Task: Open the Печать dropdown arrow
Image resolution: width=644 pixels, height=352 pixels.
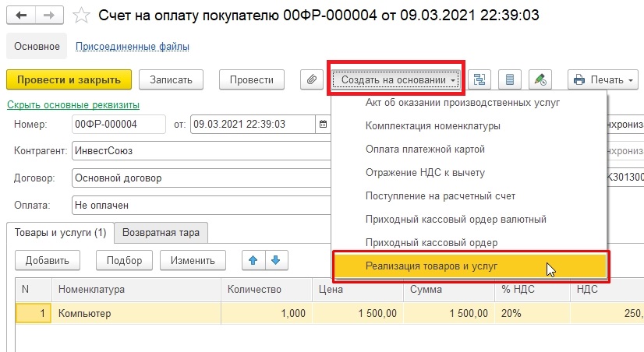Action: pos(631,80)
